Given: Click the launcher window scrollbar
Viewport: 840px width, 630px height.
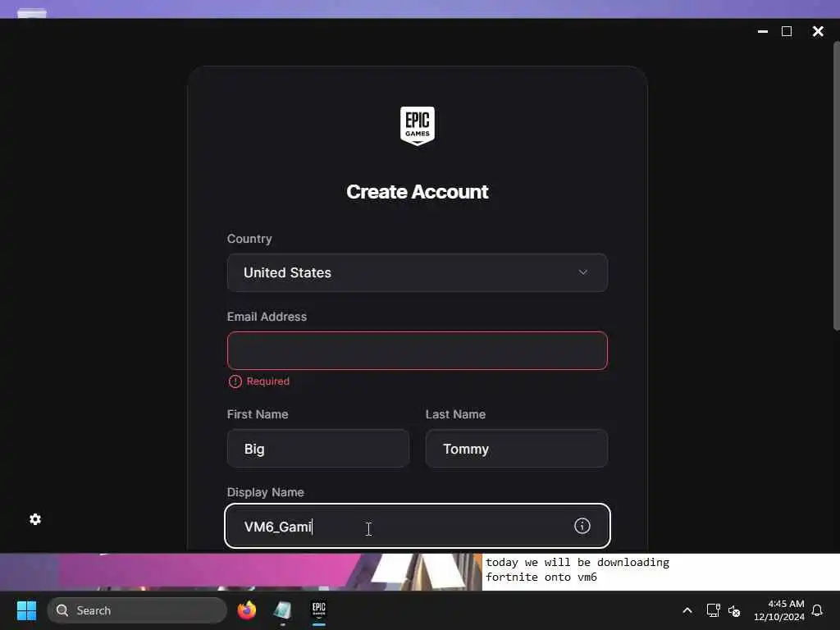Looking at the screenshot, I should click(836, 186).
